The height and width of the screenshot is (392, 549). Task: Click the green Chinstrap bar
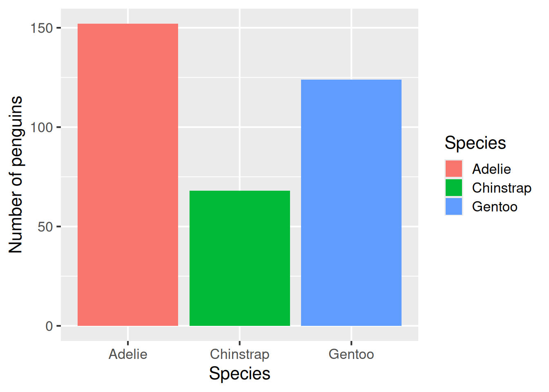pyautogui.click(x=240, y=258)
